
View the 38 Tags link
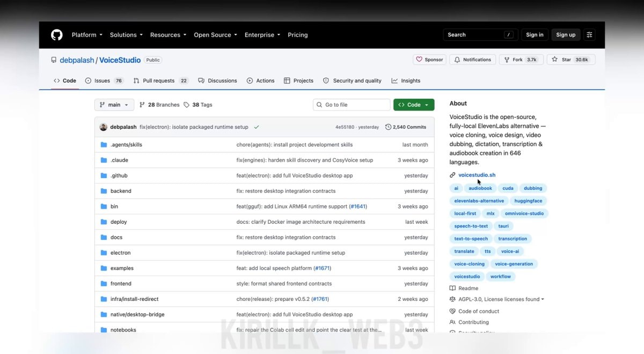click(x=198, y=105)
